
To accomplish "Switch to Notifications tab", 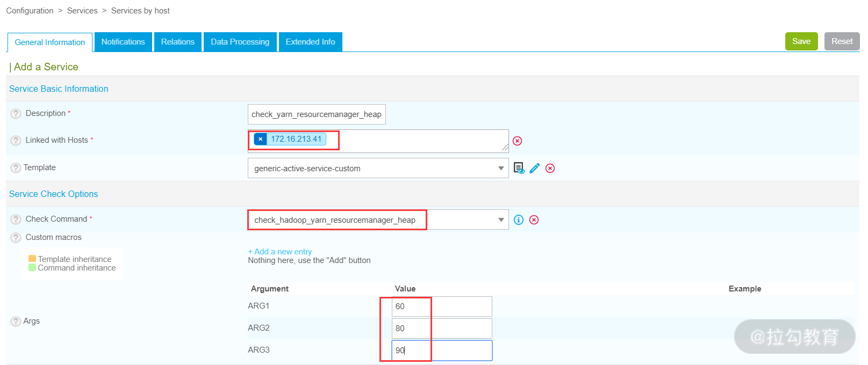I will point(123,42).
